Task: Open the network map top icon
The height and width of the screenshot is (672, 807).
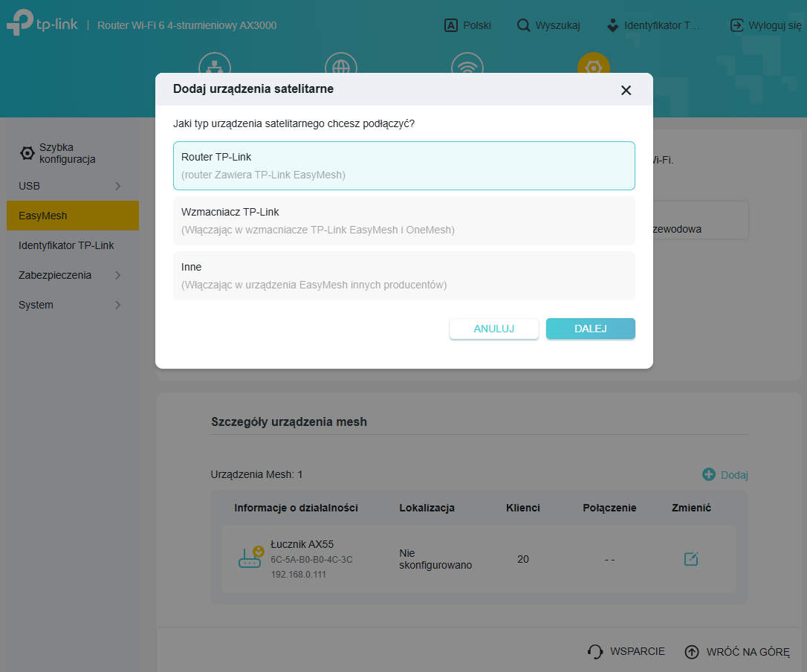Action: point(215,63)
